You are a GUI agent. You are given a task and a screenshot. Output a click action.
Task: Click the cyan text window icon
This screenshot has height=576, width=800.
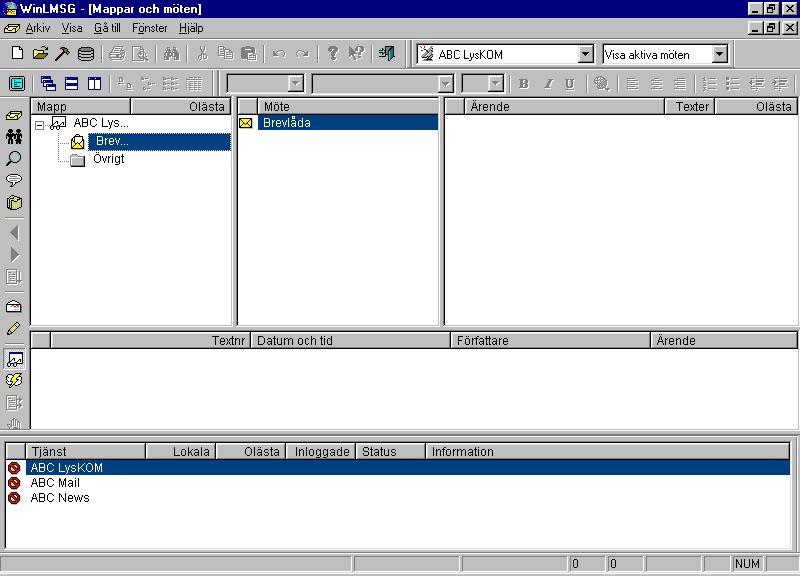pos(17,84)
